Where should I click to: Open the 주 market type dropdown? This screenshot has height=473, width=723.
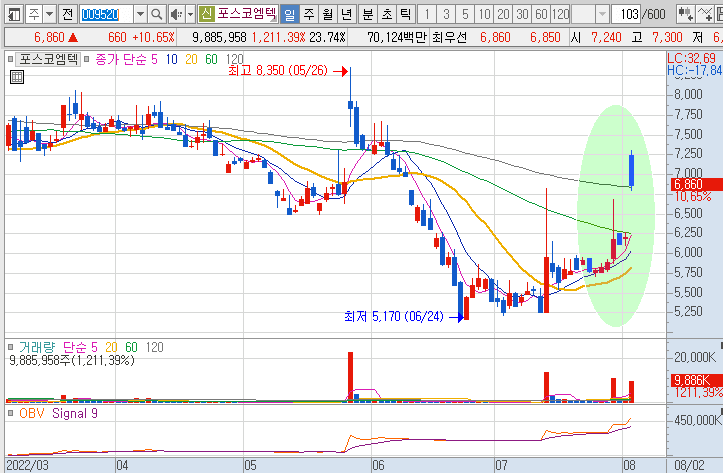(49, 14)
